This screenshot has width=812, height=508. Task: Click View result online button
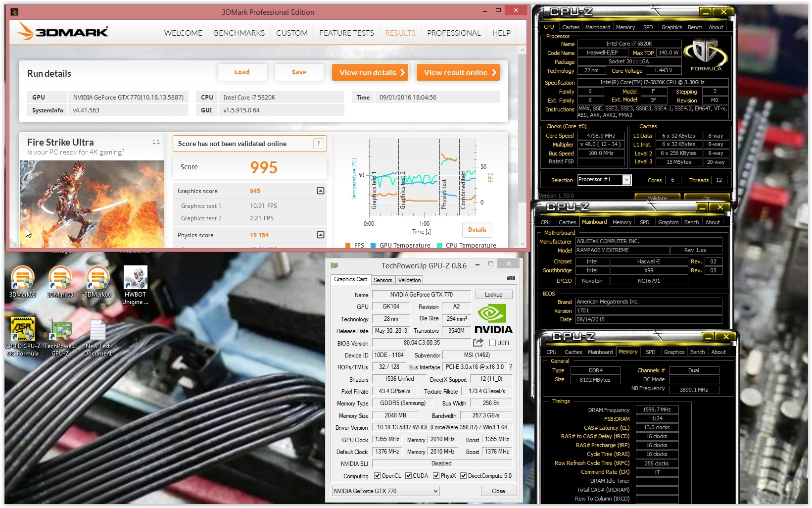(x=458, y=72)
